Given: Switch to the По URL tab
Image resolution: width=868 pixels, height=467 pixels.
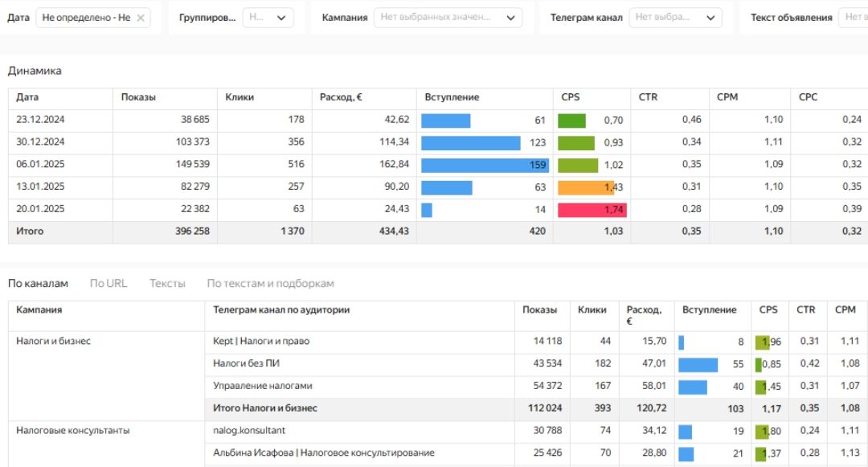Looking at the screenshot, I should 108,283.
